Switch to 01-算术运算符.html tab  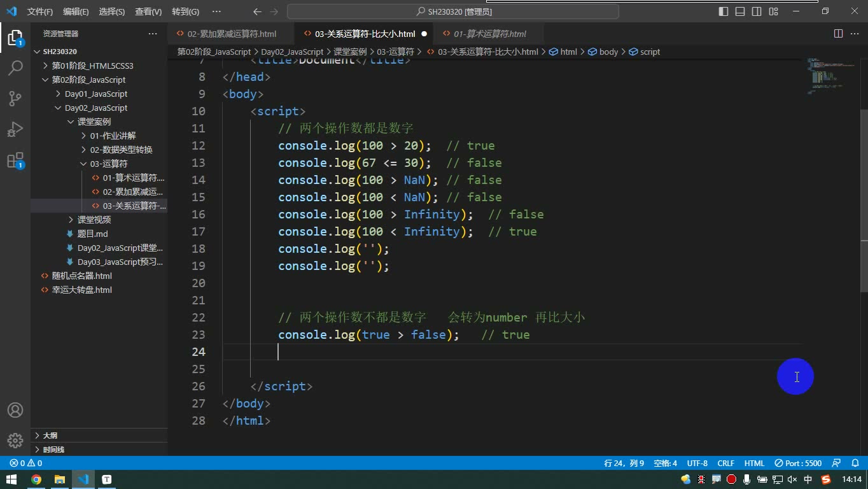coord(489,34)
